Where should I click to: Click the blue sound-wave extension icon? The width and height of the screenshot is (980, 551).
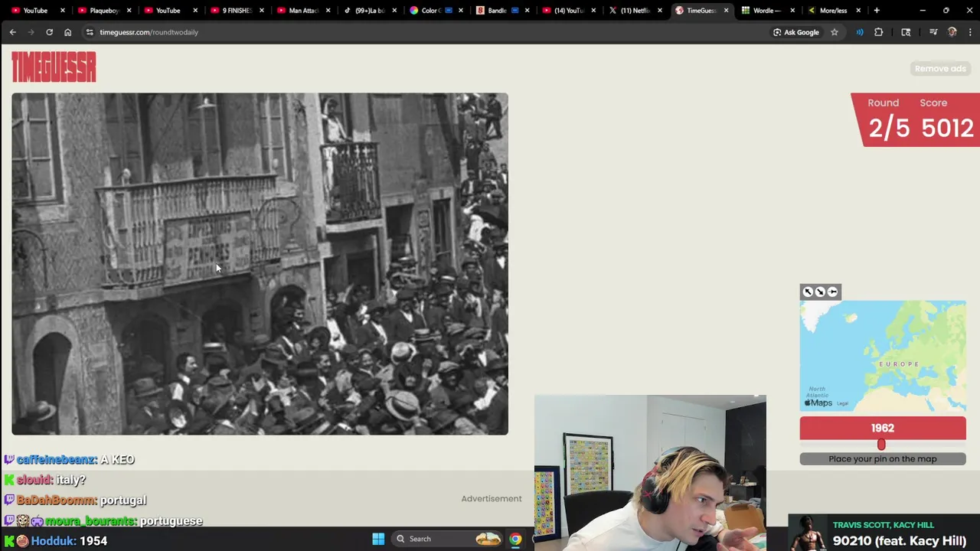coord(860,32)
